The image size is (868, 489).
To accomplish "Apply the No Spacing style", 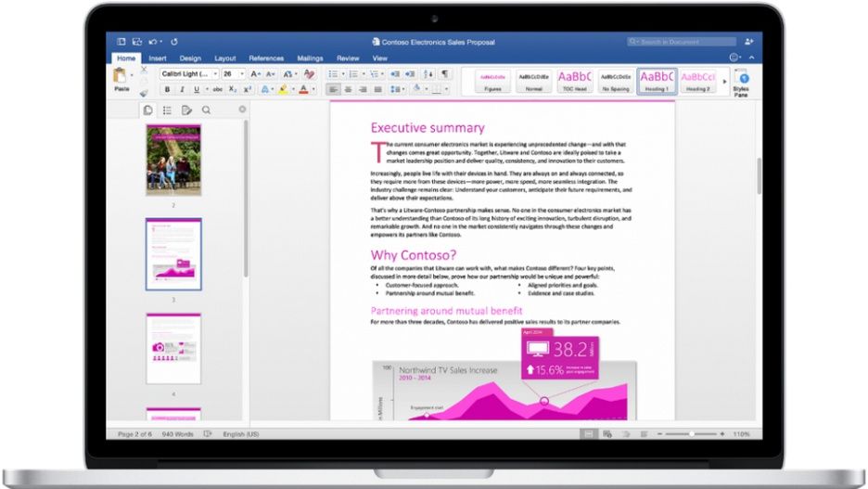I will 616,81.
